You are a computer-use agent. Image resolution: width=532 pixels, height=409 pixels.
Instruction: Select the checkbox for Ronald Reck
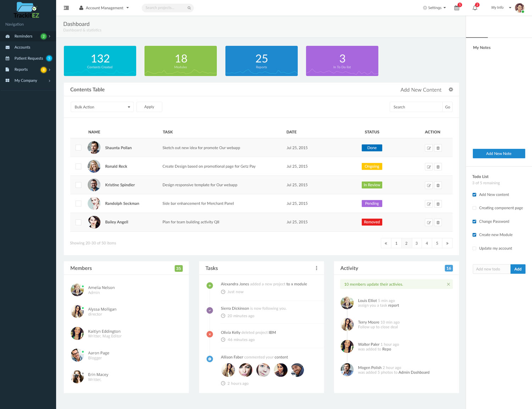pyautogui.click(x=78, y=166)
